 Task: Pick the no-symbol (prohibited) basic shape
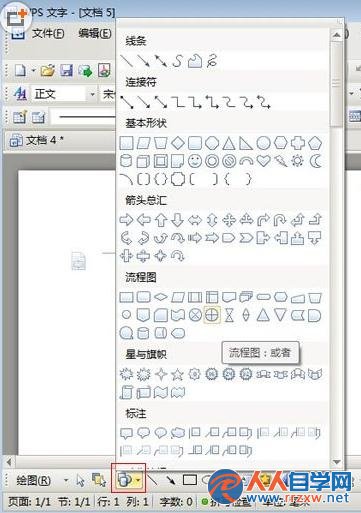229,161
